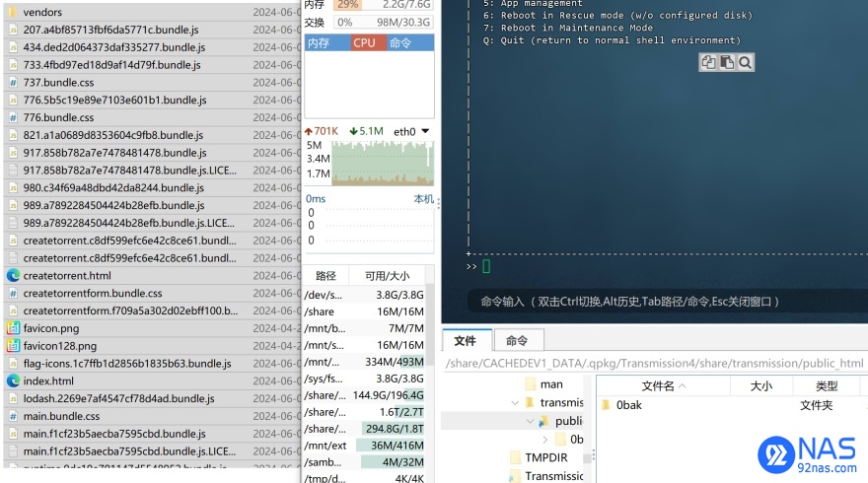Select the /sys/fs... disk row

364,379
